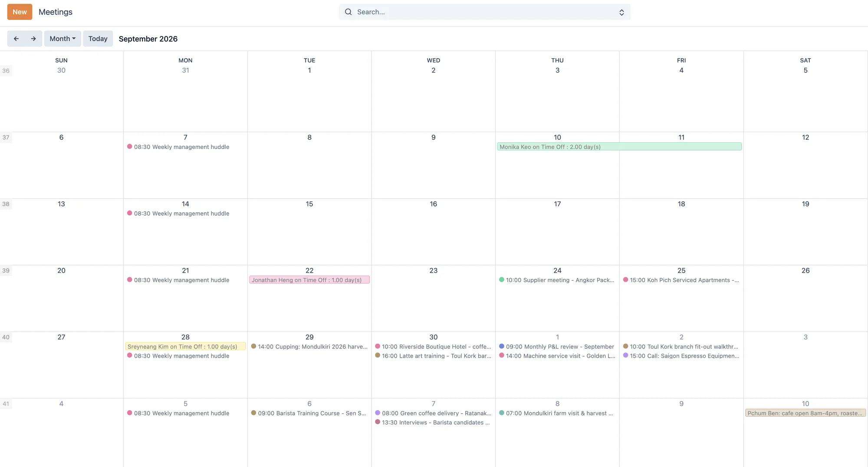This screenshot has width=868, height=467.
Task: Open 16:00 Latte art training event
Action: pos(433,356)
